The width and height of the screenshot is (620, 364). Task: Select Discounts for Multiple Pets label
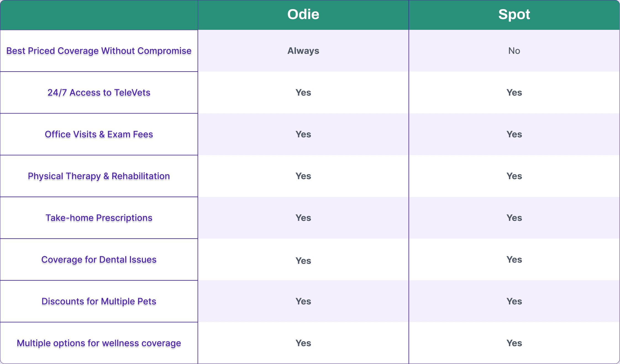[x=99, y=301]
